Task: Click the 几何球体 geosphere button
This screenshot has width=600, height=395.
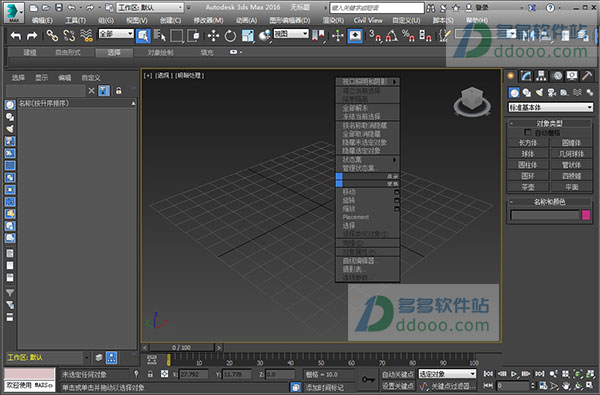Action: click(572, 154)
